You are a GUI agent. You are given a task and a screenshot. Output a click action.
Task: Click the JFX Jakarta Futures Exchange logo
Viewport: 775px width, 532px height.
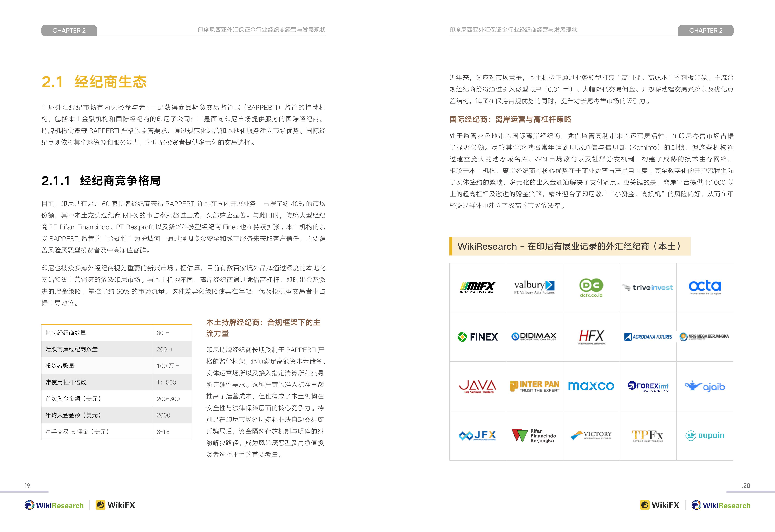coord(477,436)
